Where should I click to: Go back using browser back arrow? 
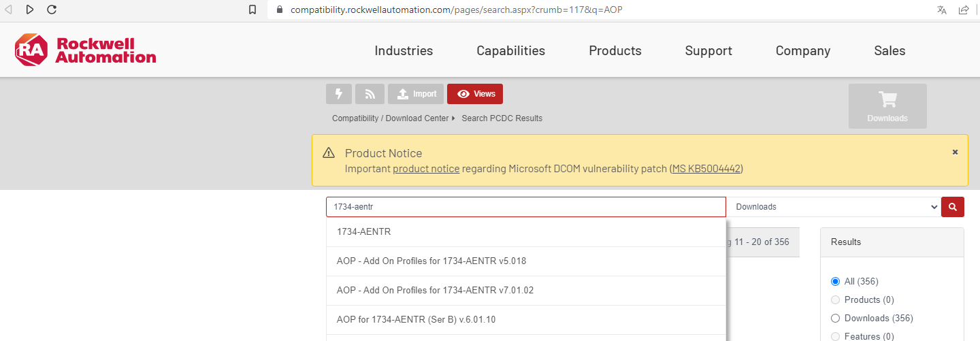tap(8, 10)
